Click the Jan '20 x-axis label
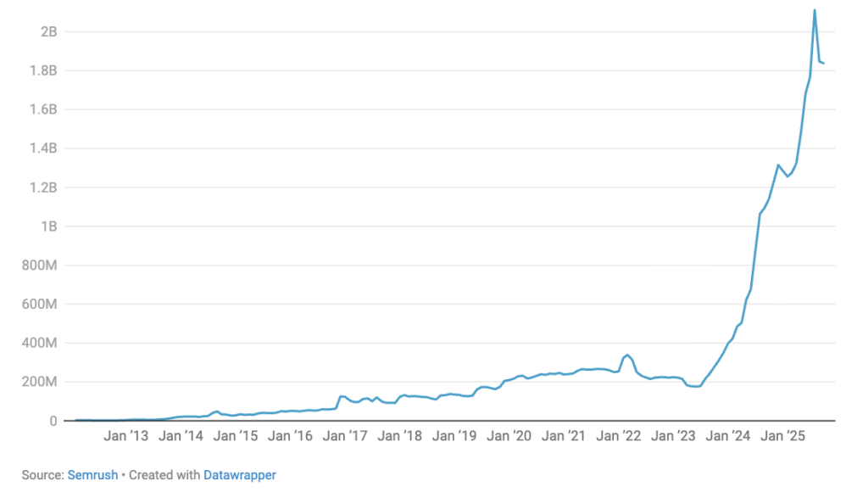The image size is (868, 498). click(x=510, y=436)
